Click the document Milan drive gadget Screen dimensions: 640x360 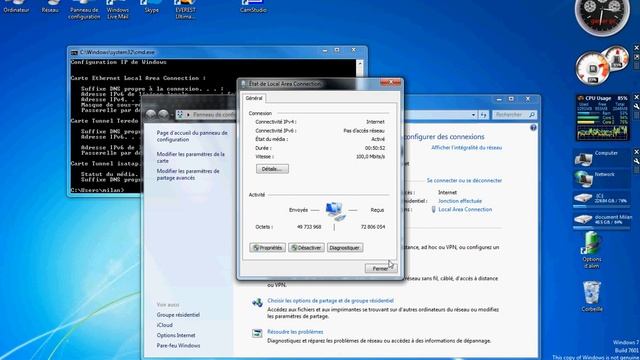[x=602, y=220]
